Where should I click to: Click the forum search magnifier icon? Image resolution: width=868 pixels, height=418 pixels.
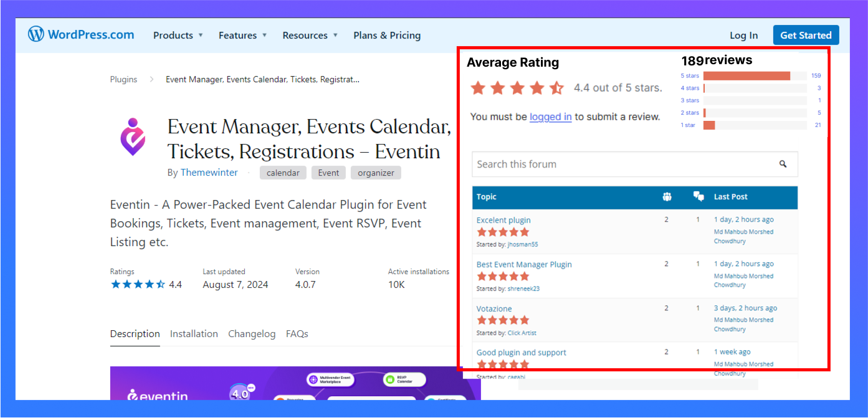783,164
